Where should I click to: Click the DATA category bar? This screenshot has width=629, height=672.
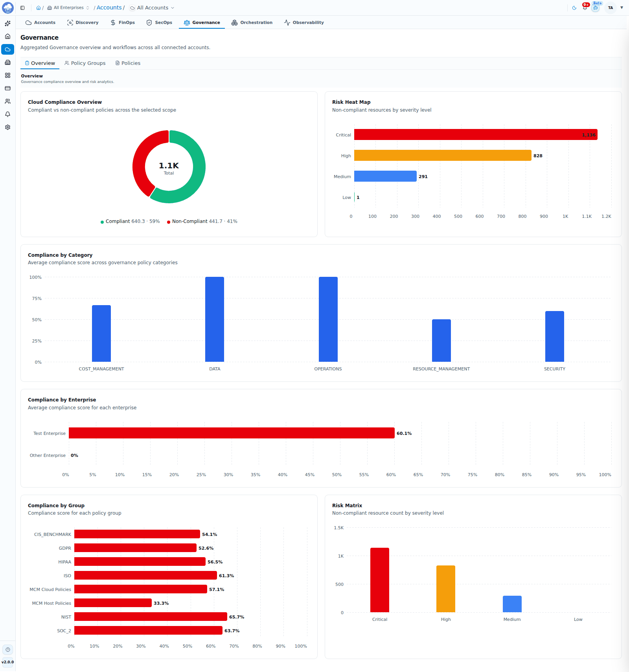(x=215, y=319)
